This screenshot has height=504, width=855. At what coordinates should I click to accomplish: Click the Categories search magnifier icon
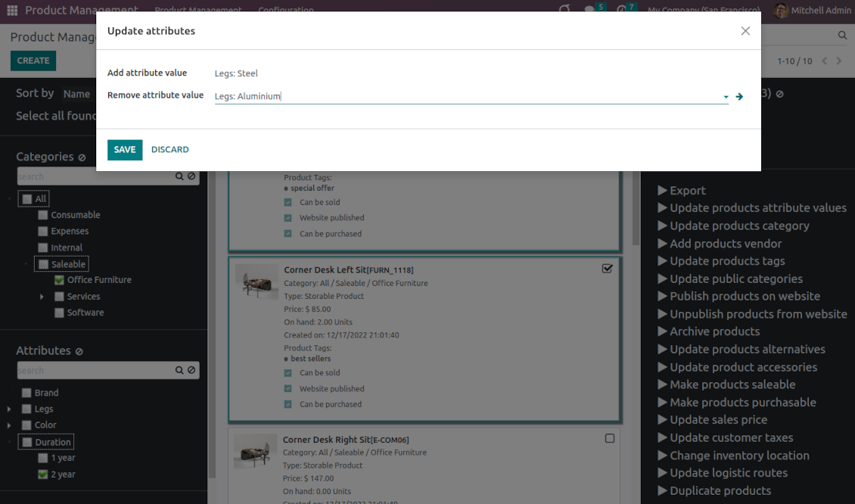pos(179,176)
